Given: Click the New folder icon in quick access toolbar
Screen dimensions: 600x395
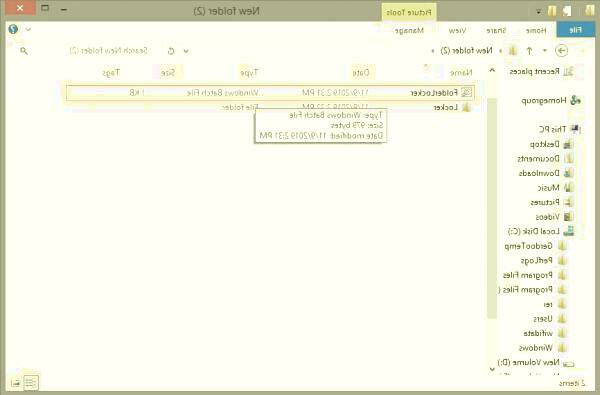Looking at the screenshot, I should pos(552,11).
